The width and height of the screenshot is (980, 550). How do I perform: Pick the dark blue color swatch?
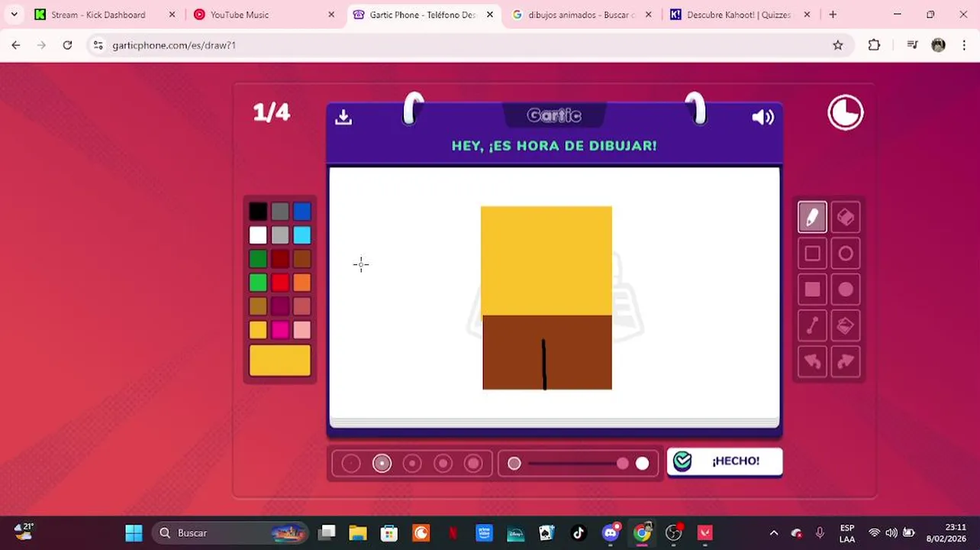click(302, 212)
